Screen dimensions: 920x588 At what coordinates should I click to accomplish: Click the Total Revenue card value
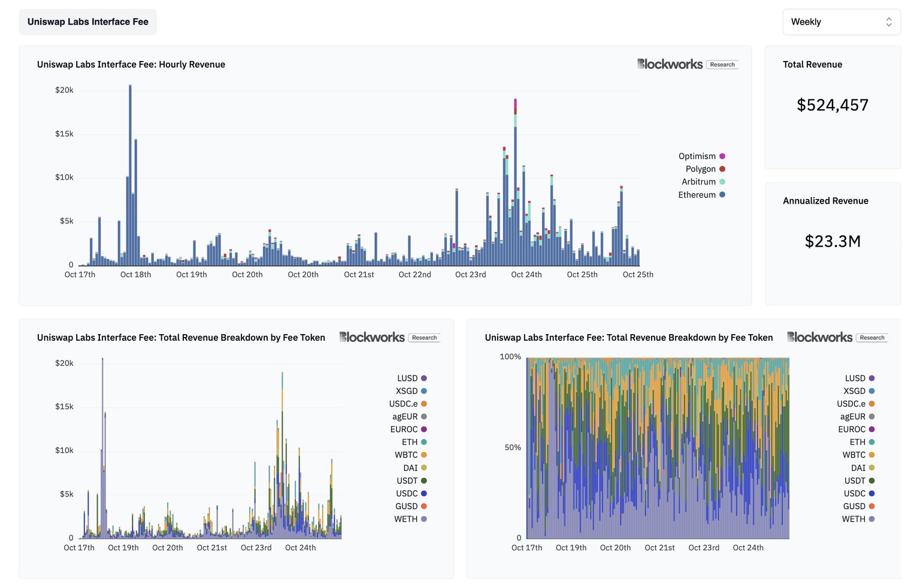click(x=833, y=105)
